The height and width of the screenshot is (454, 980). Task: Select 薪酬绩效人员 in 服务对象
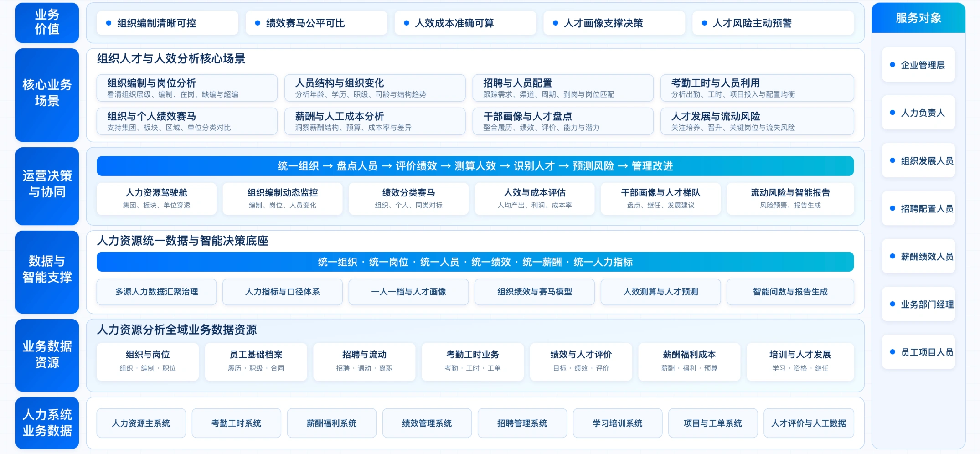(x=918, y=256)
